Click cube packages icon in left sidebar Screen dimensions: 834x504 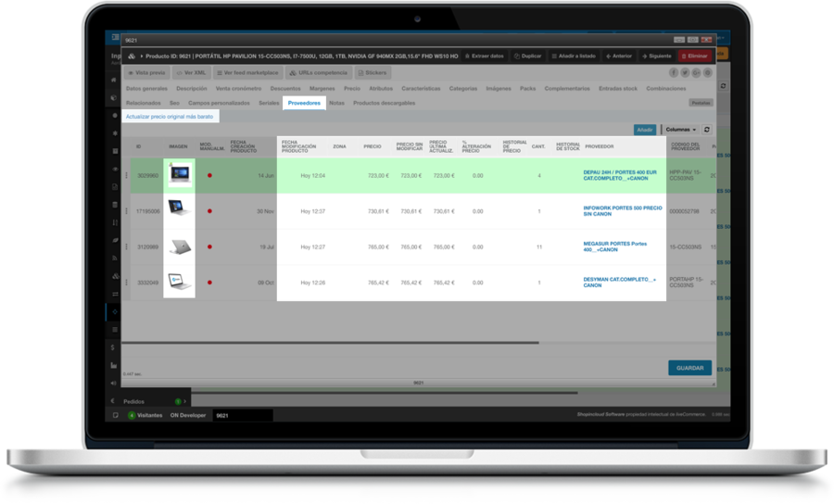coord(114,98)
